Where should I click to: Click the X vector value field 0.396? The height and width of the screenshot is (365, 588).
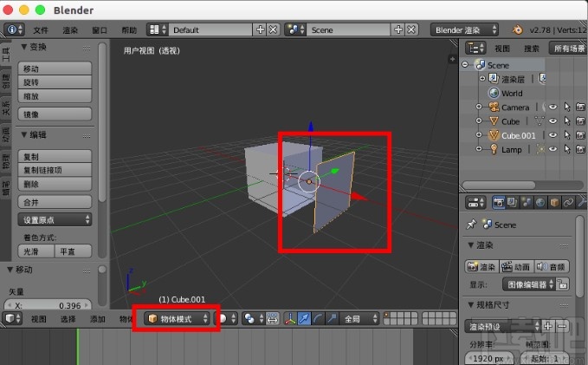coord(48,305)
